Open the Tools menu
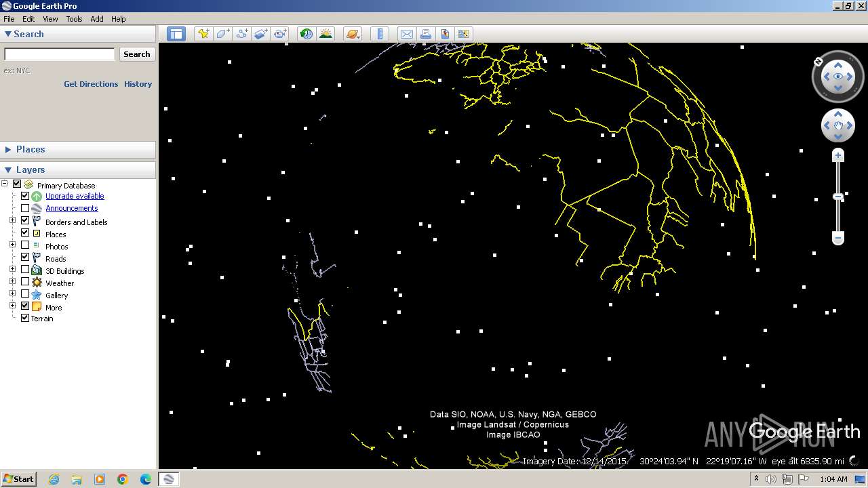The width and height of the screenshot is (868, 488). (x=74, y=19)
